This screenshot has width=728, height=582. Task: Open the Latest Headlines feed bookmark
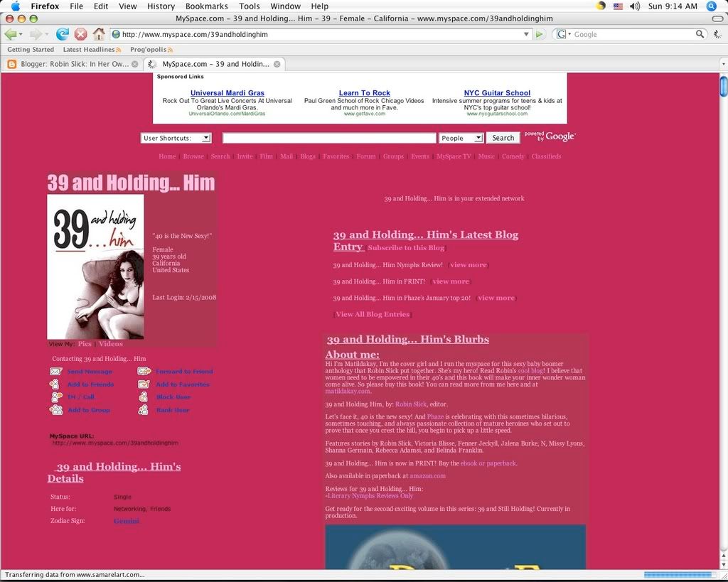92,49
